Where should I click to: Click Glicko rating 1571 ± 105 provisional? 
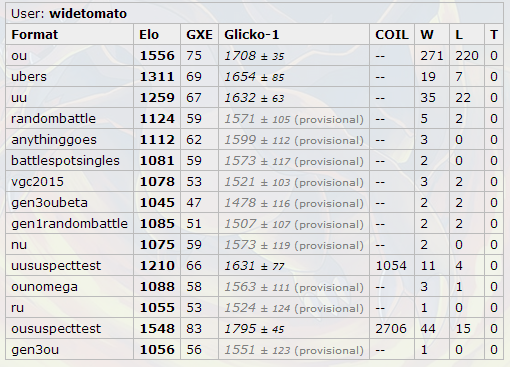tap(294, 119)
